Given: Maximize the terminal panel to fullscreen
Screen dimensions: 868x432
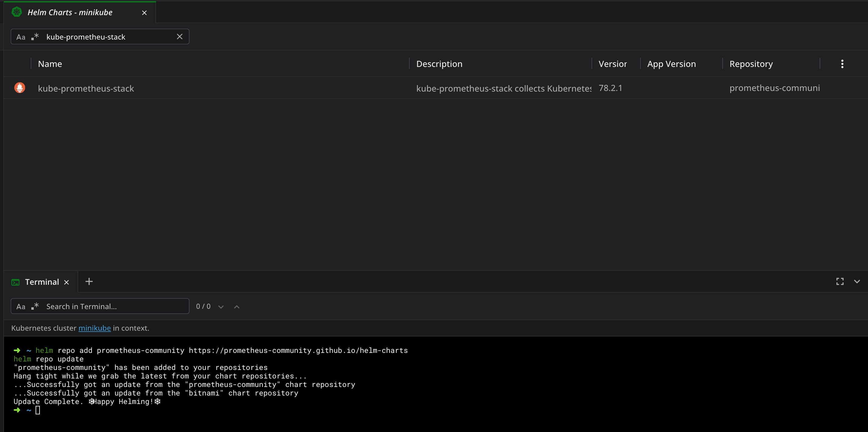Looking at the screenshot, I should (839, 281).
